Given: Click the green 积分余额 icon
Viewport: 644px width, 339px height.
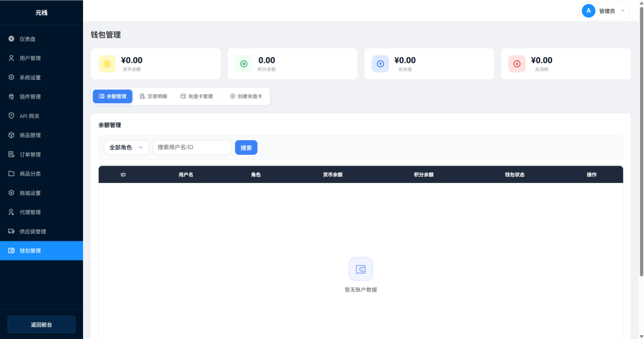Looking at the screenshot, I should click(x=243, y=64).
